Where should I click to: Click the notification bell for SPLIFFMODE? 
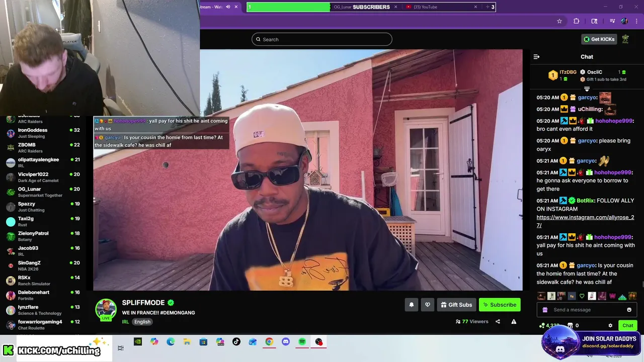412,305
